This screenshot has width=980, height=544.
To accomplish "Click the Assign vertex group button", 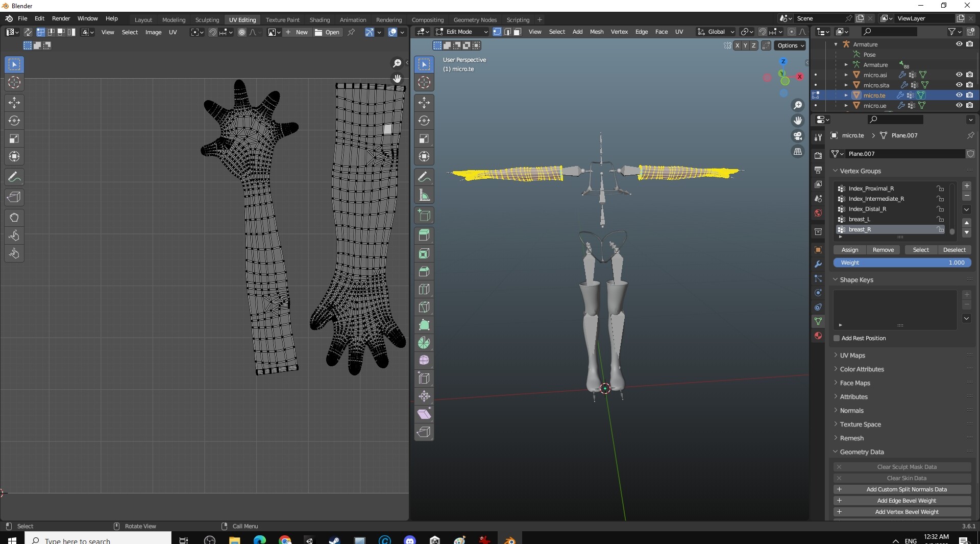I will pos(850,250).
